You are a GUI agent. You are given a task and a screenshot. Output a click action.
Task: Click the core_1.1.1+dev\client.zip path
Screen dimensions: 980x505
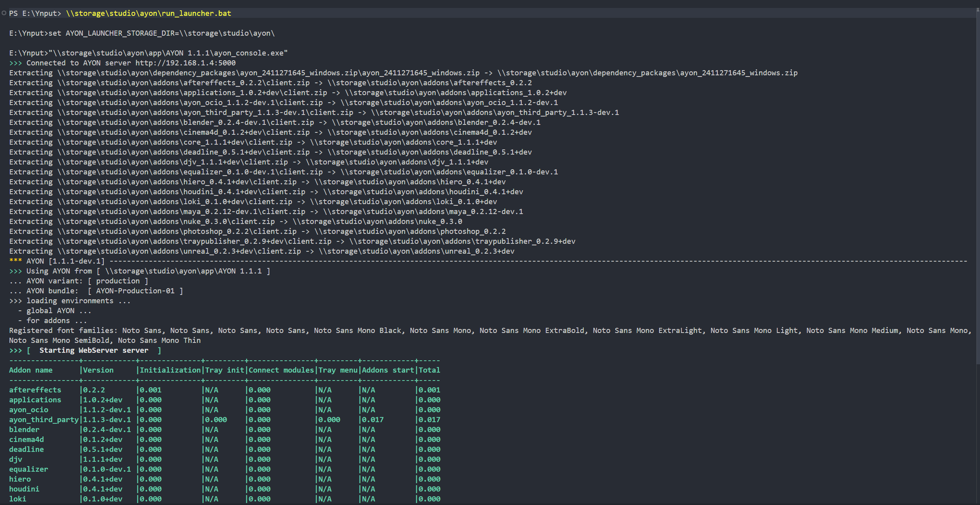[175, 142]
